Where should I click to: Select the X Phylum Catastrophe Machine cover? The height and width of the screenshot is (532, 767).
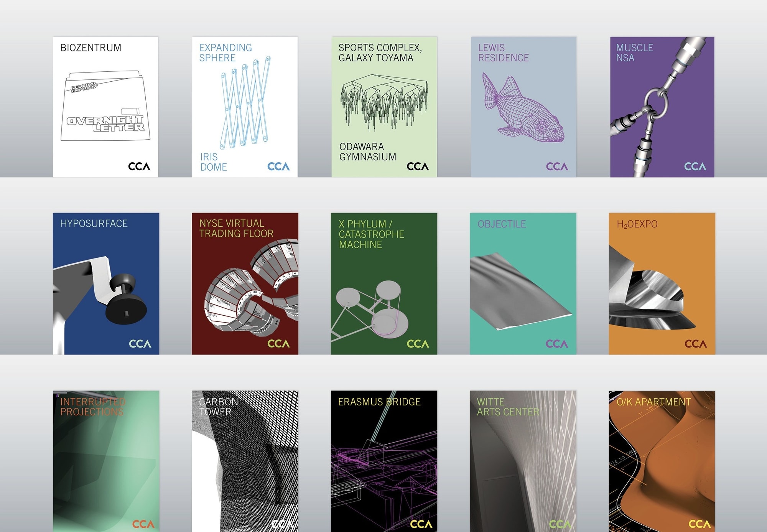click(x=384, y=284)
